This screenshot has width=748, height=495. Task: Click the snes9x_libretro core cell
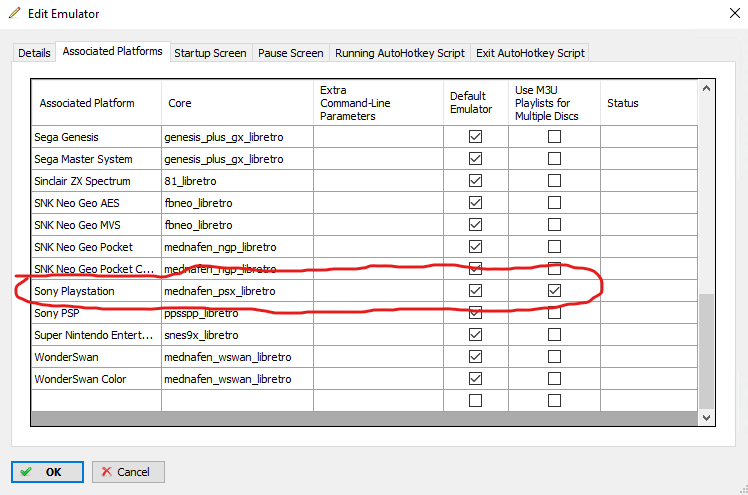click(x=238, y=335)
